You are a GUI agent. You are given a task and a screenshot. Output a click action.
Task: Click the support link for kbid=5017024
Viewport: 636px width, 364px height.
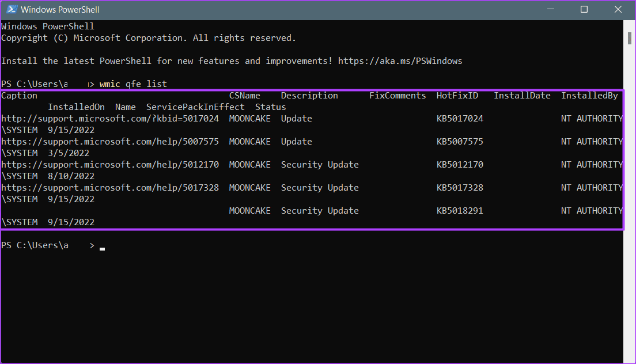[x=110, y=119]
